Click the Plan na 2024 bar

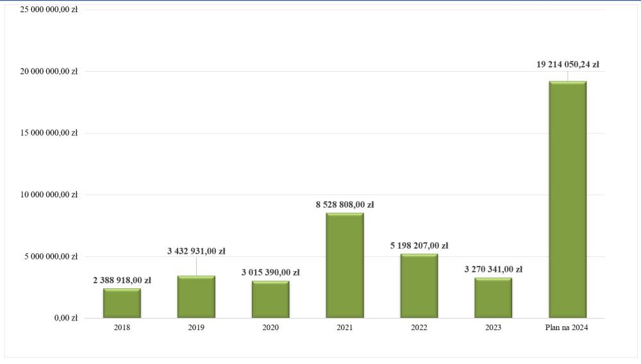point(567,199)
